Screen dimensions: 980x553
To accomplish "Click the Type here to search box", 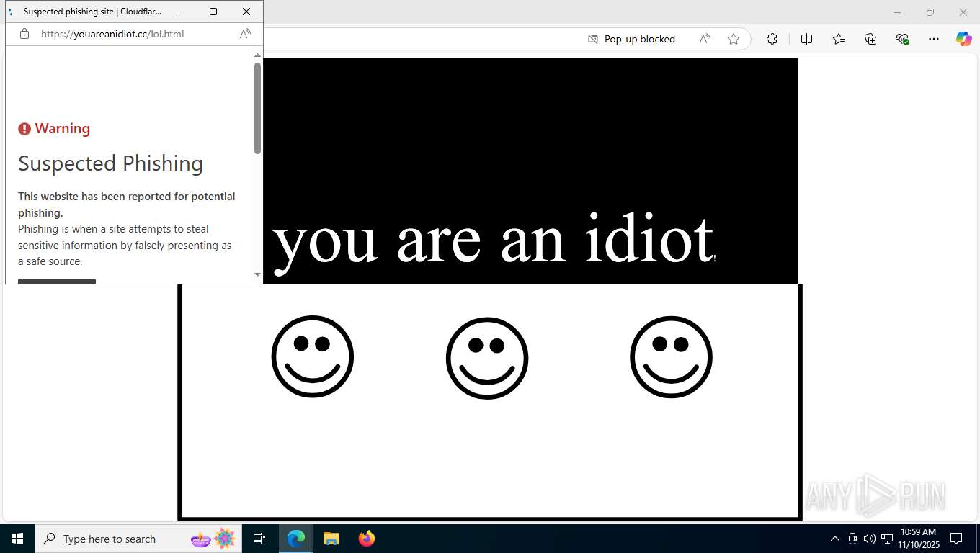I will [139, 539].
